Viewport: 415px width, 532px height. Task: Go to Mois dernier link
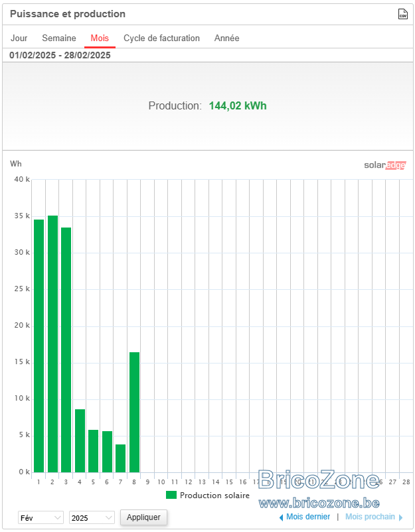(308, 517)
